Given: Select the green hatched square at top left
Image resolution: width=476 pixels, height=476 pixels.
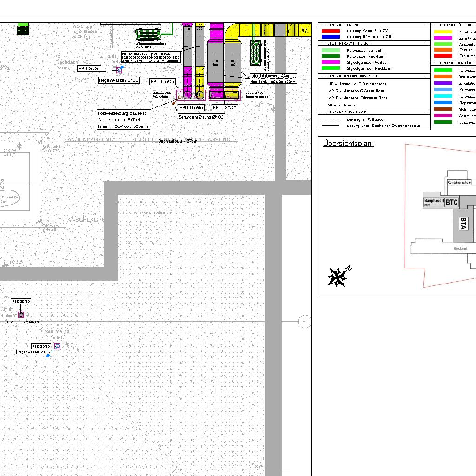Looking at the screenshot, I should click(x=23, y=28).
